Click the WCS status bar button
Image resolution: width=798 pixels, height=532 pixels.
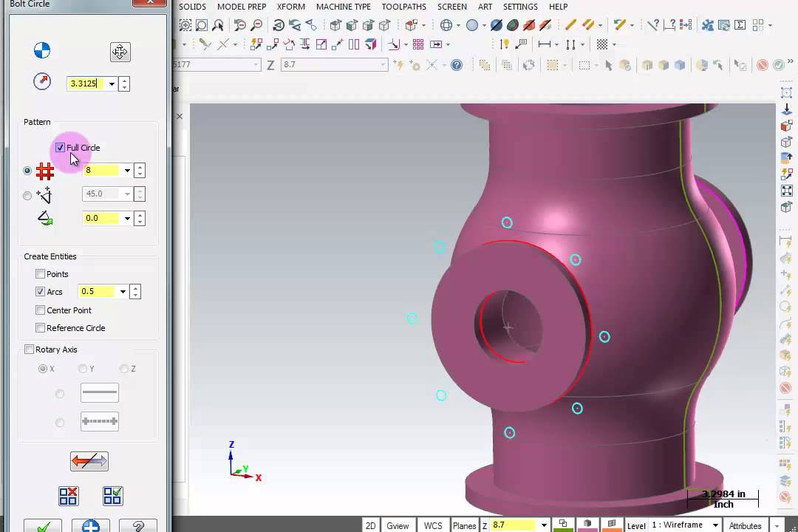pyautogui.click(x=433, y=525)
